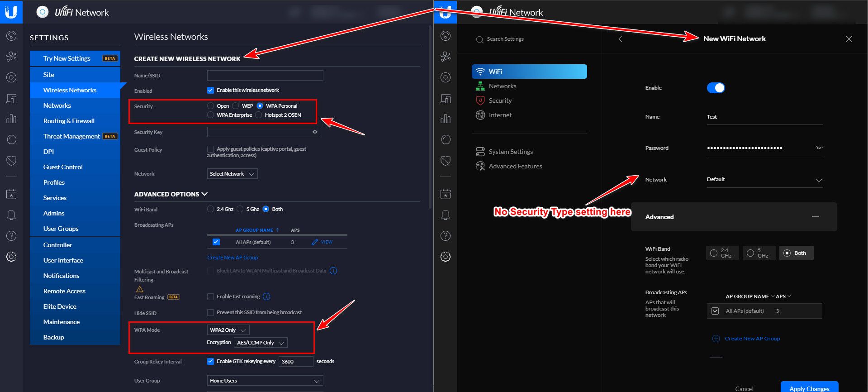Expand the Home Users user group dropdown

tap(265, 381)
